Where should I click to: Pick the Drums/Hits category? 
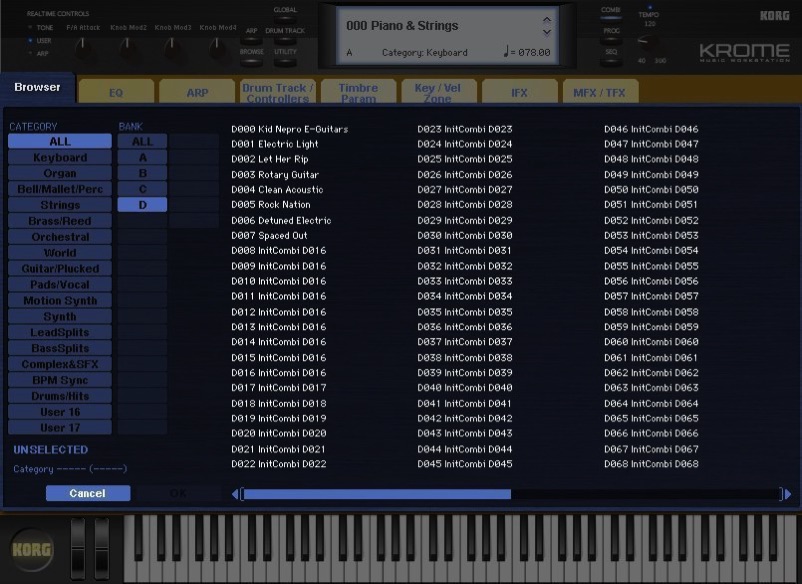(60, 396)
